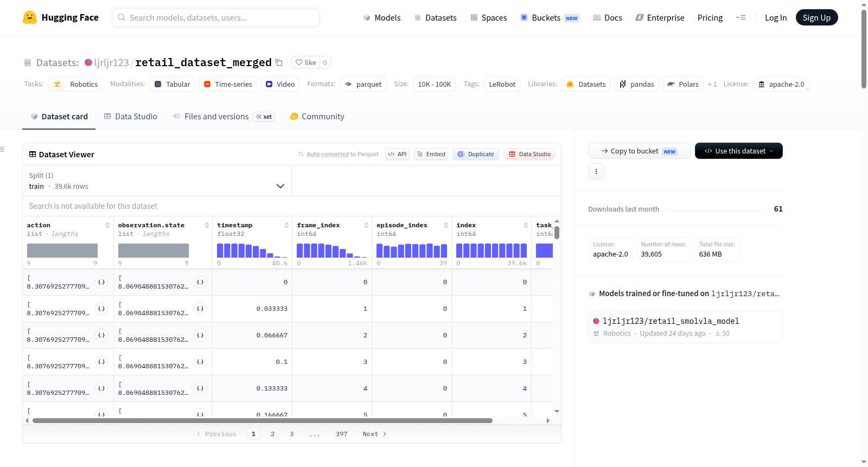Open Data Studio from the viewer header

529,154
